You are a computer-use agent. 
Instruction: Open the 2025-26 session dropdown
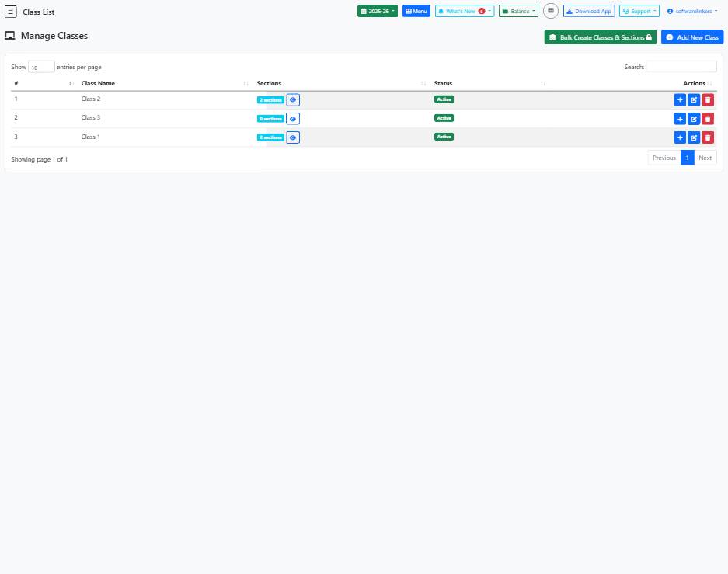tap(378, 11)
